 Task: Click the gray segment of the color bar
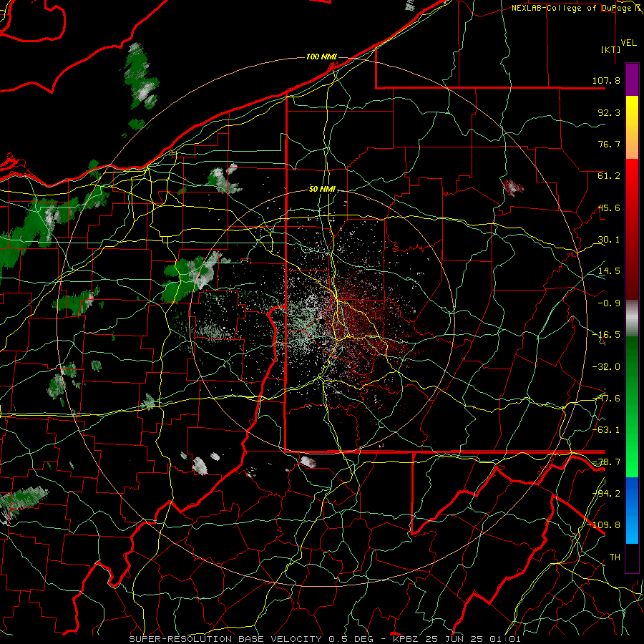click(x=632, y=318)
